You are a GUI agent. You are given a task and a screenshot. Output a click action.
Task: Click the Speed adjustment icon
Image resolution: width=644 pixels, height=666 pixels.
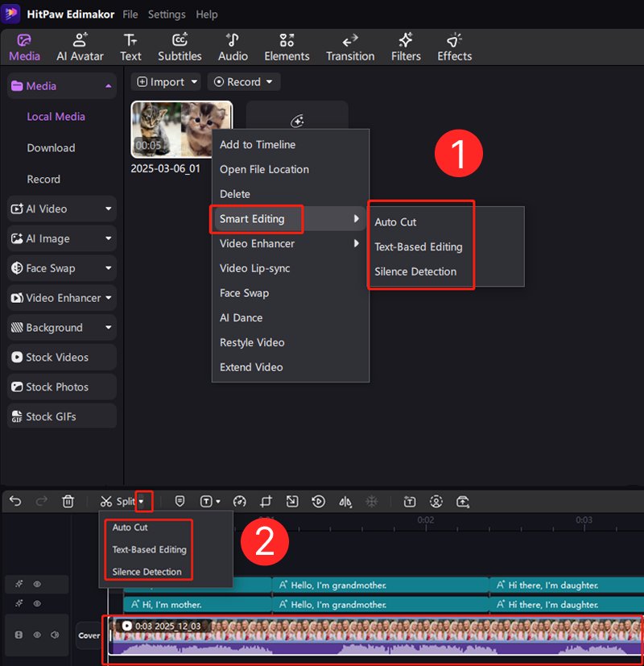tap(239, 501)
